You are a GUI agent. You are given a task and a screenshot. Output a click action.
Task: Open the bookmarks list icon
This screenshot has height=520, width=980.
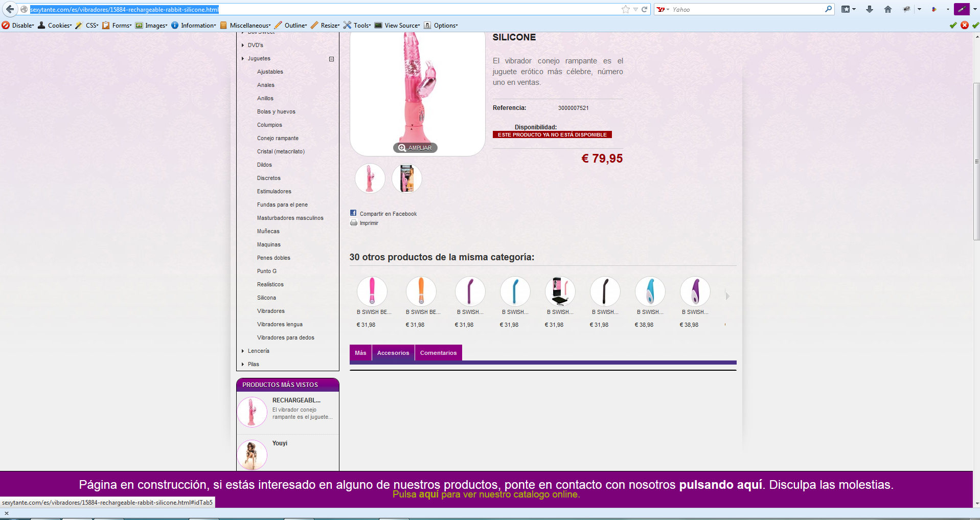pyautogui.click(x=846, y=9)
